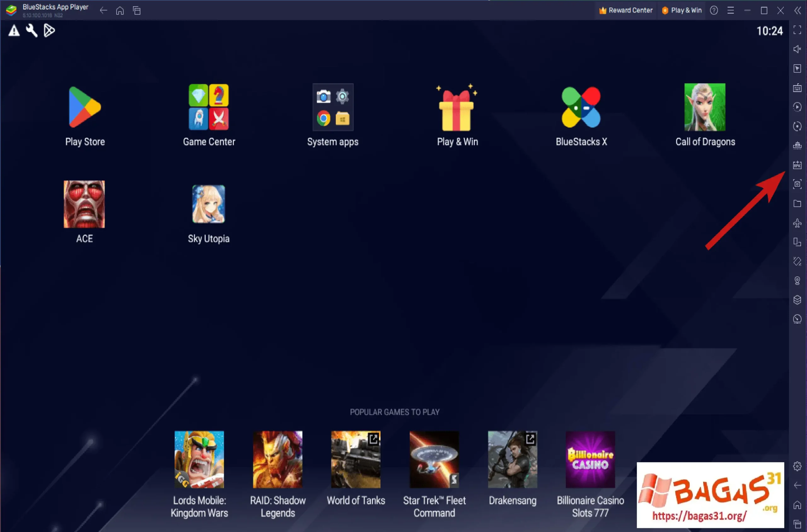
Task: Open the on-screen keyboard controls
Action: click(798, 88)
